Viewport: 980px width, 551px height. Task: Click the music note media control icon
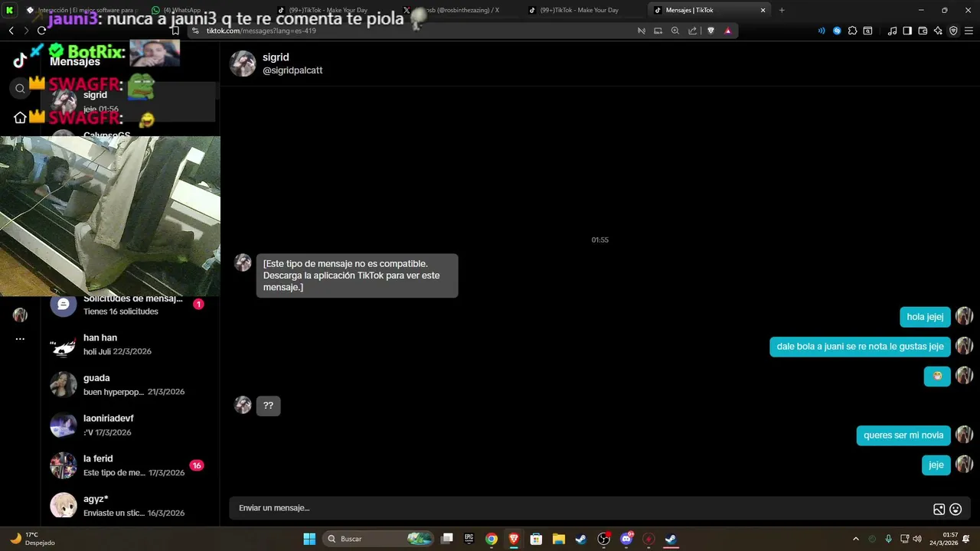click(892, 31)
